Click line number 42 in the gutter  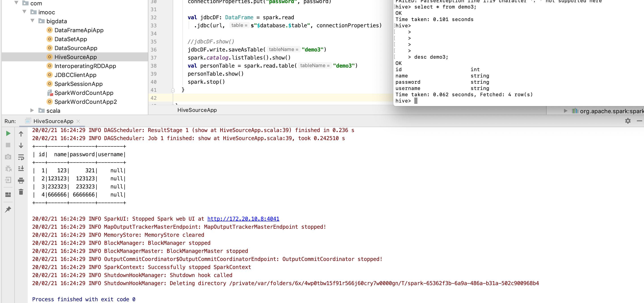pos(154,98)
